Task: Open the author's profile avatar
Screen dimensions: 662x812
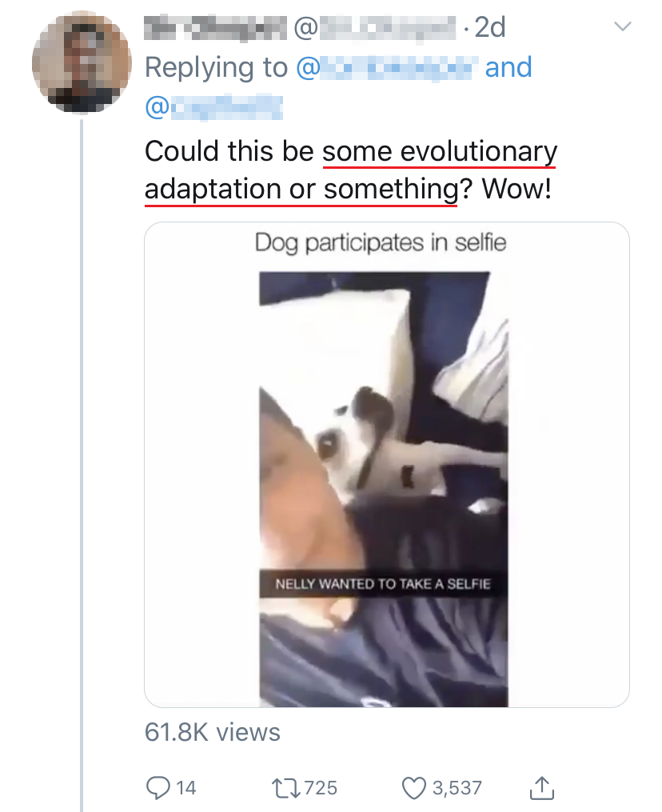Action: (82, 64)
